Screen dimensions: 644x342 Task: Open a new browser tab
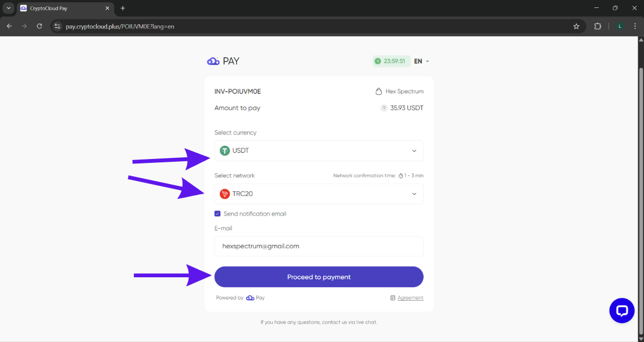click(x=123, y=8)
